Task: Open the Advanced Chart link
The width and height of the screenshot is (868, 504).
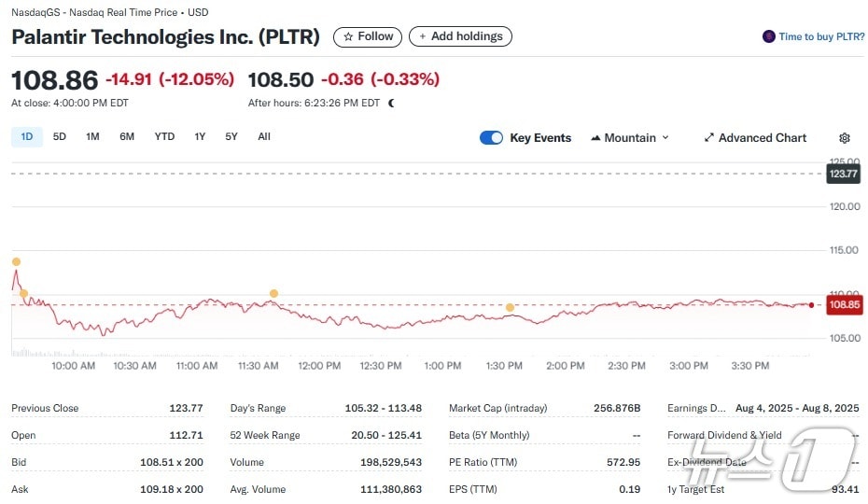Action: click(x=762, y=138)
